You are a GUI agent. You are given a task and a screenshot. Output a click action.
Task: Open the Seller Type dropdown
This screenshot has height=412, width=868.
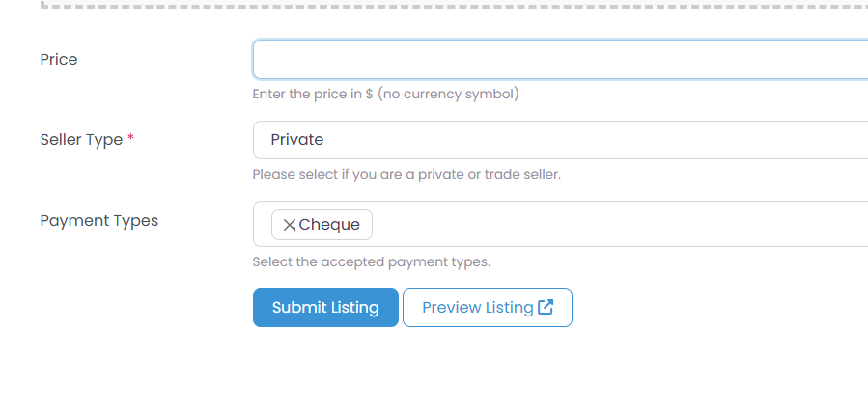point(560,140)
